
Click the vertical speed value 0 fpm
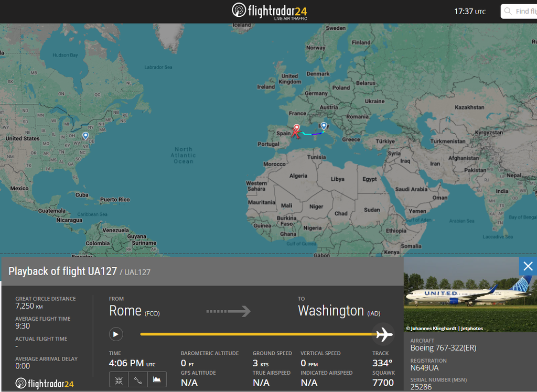309,363
